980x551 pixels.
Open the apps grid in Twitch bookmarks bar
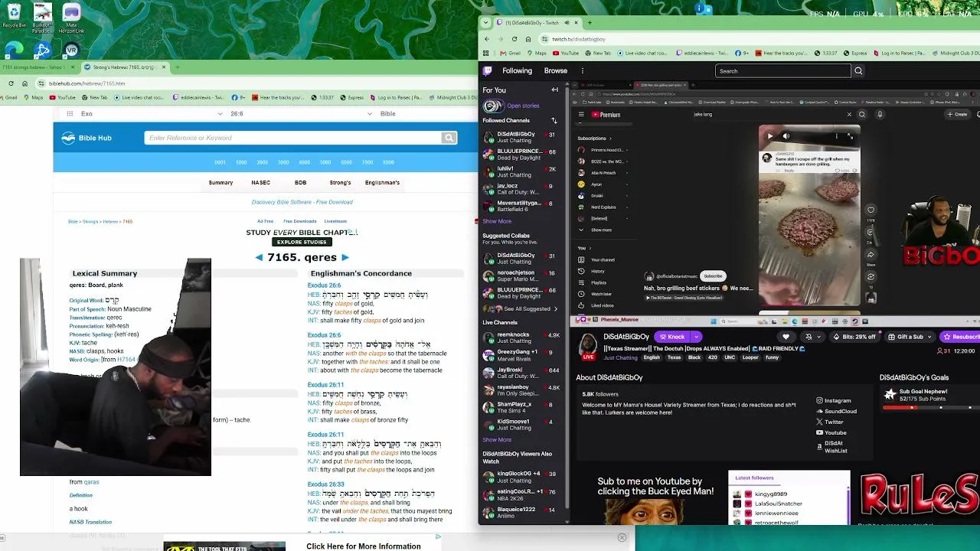point(486,54)
